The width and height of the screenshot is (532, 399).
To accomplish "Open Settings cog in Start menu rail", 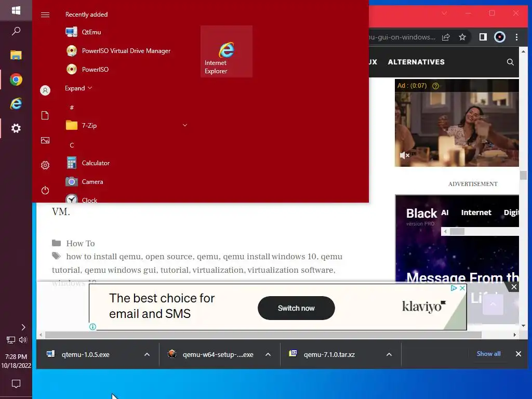I will click(45, 165).
